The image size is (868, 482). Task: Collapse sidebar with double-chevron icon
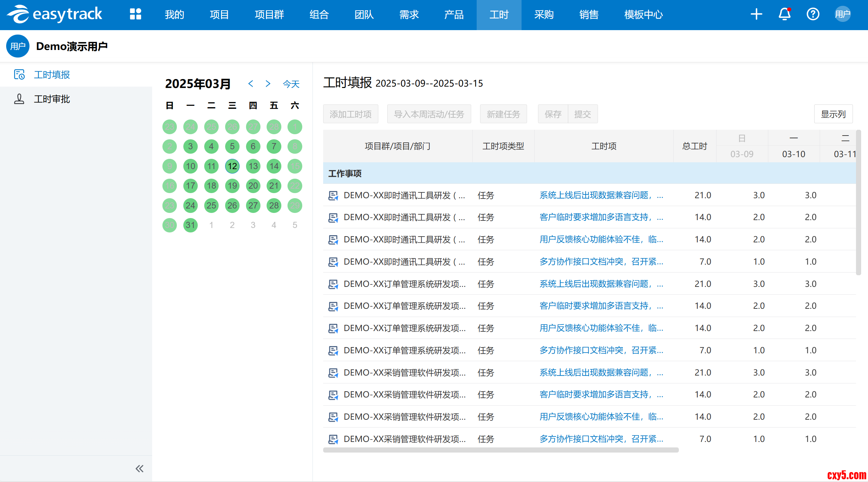pyautogui.click(x=139, y=468)
